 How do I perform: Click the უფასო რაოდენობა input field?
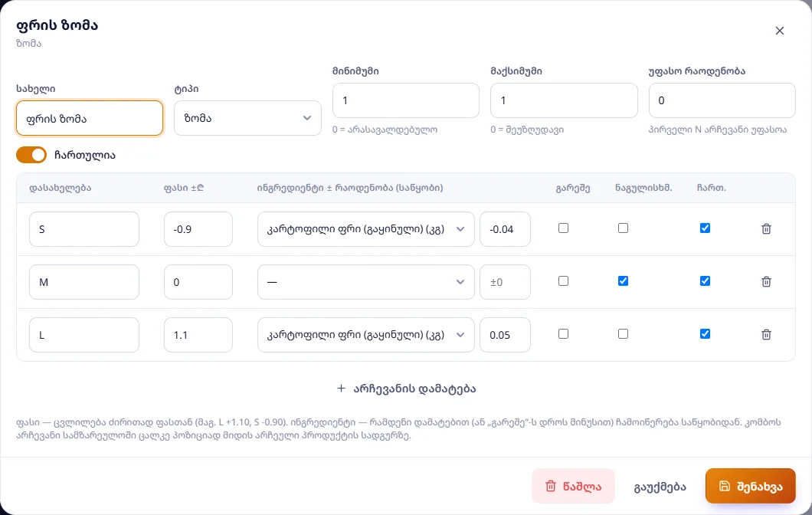722,100
